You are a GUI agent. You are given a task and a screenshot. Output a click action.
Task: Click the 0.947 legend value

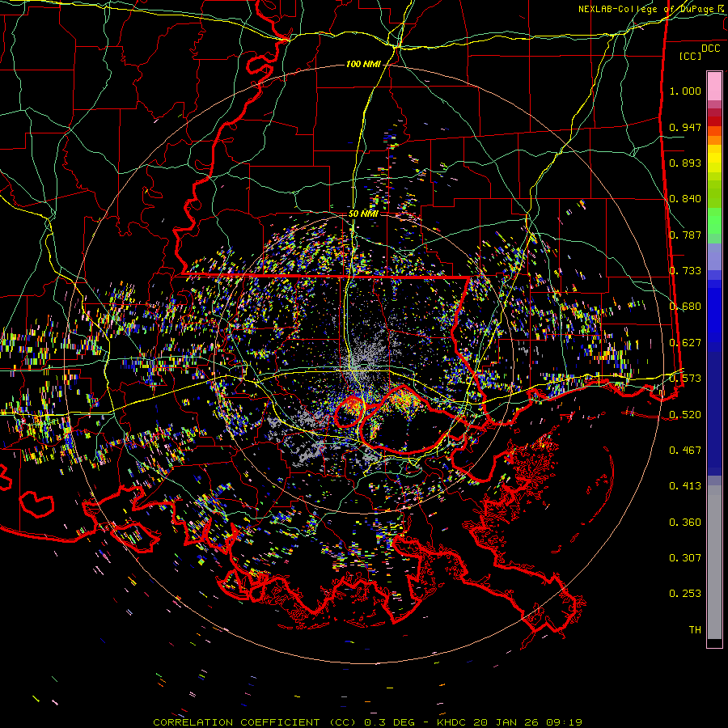pyautogui.click(x=685, y=127)
